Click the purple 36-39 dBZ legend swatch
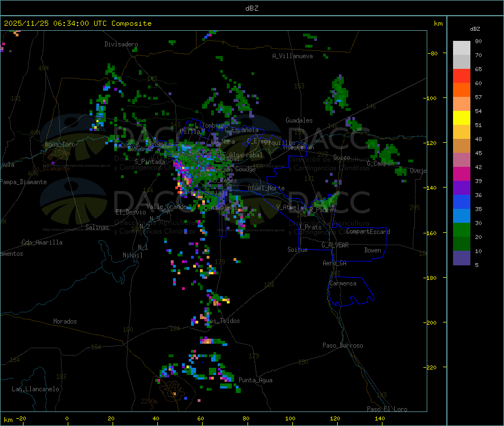This screenshot has height=426, width=504. click(461, 188)
